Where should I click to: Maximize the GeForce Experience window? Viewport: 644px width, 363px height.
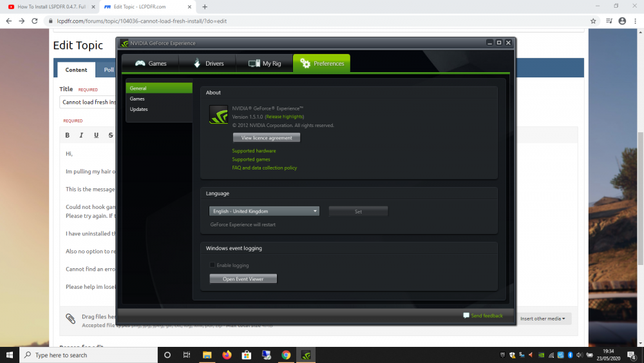(x=499, y=43)
